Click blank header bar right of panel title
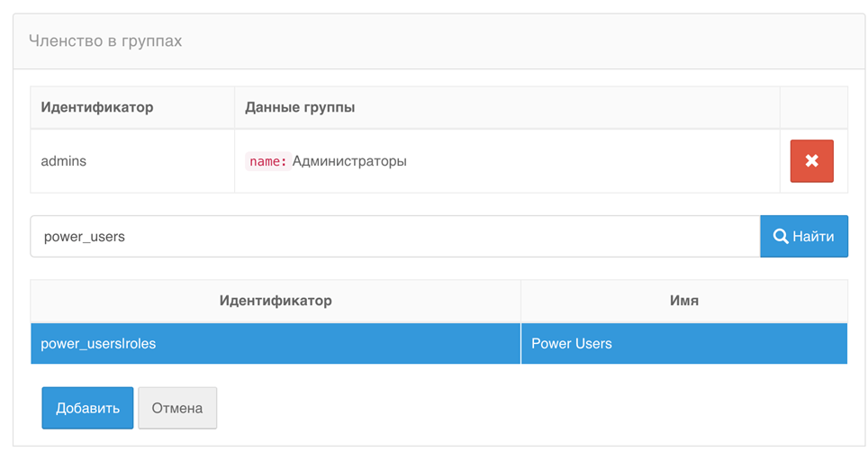The image size is (868, 452). tap(540, 41)
